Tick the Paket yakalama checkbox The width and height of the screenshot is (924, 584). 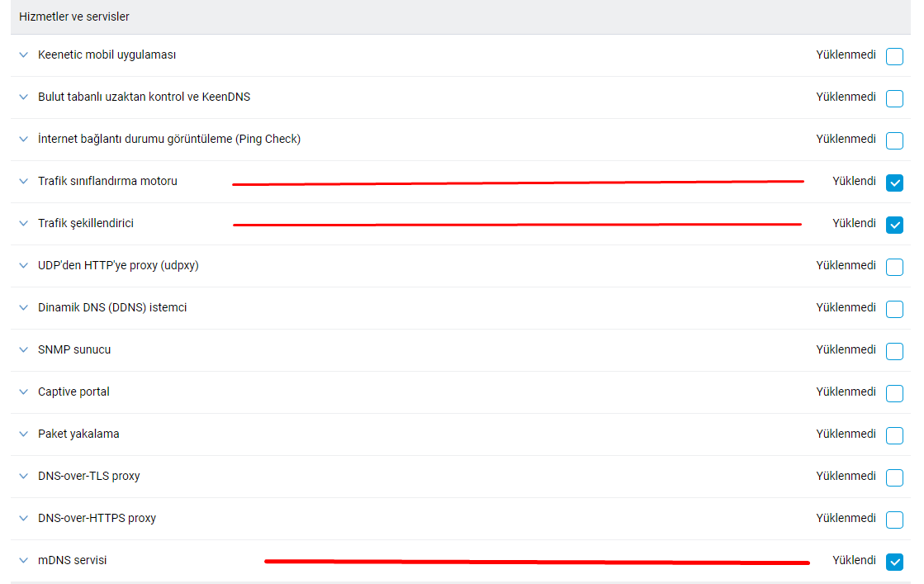click(894, 435)
